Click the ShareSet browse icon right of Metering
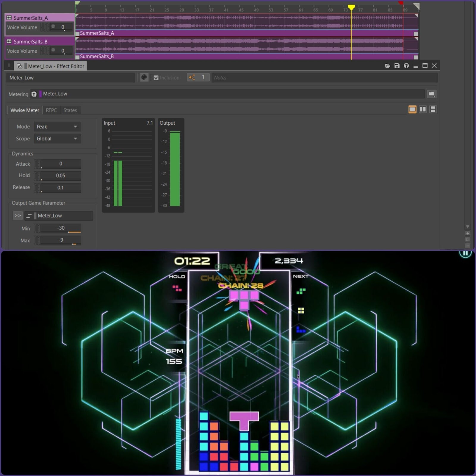 pos(431,94)
